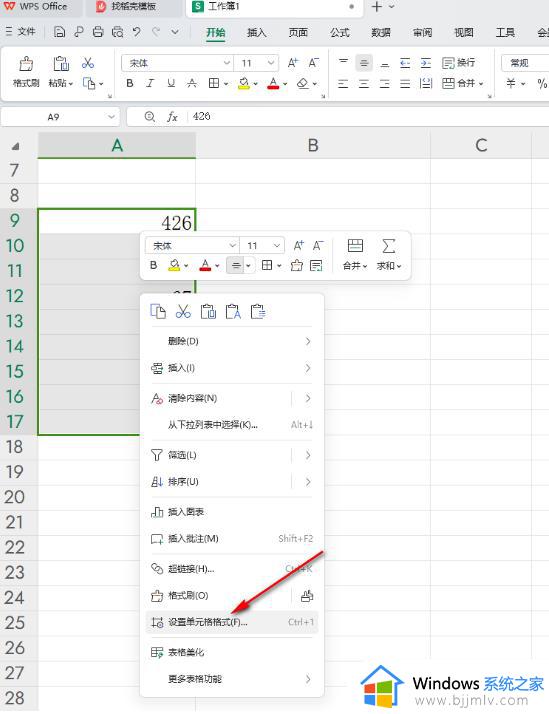The height and width of the screenshot is (714, 549).
Task: Toggle Bold in the mini toolbar
Action: coord(153,265)
